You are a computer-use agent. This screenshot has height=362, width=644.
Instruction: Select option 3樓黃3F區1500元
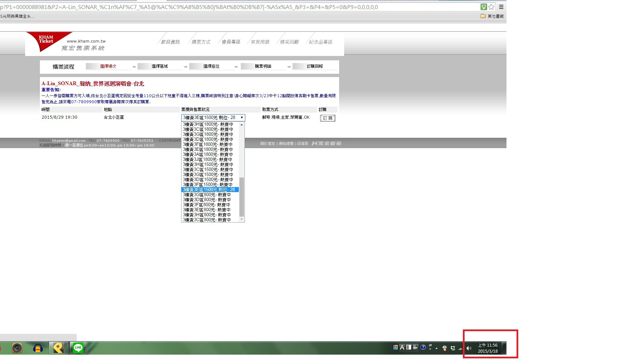(210, 185)
